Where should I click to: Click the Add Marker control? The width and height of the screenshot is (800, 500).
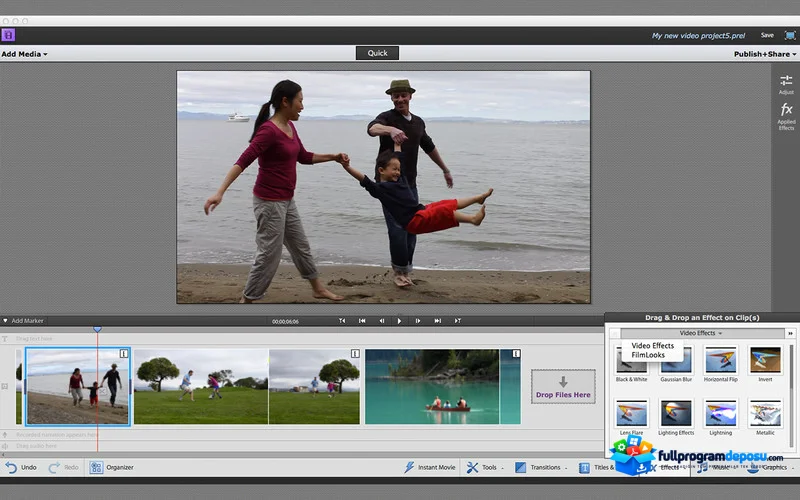[23, 320]
